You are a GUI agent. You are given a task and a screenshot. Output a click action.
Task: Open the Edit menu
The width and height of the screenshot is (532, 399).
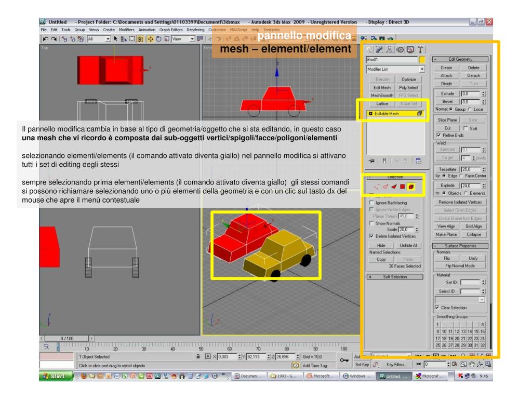tap(54, 30)
